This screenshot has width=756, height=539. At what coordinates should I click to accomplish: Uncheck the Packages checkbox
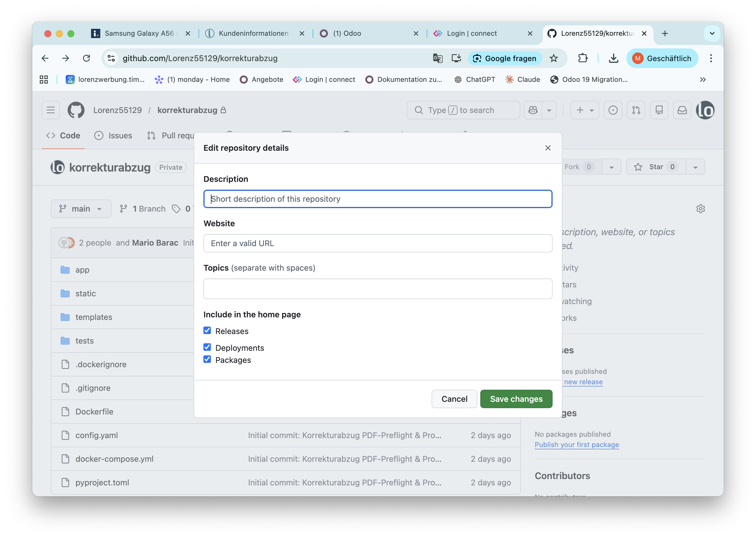click(207, 359)
